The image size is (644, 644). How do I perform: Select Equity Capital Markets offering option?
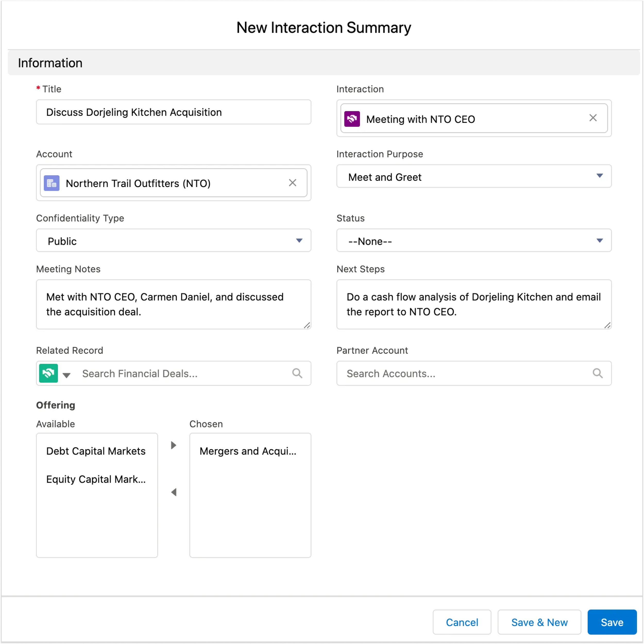coord(96,479)
